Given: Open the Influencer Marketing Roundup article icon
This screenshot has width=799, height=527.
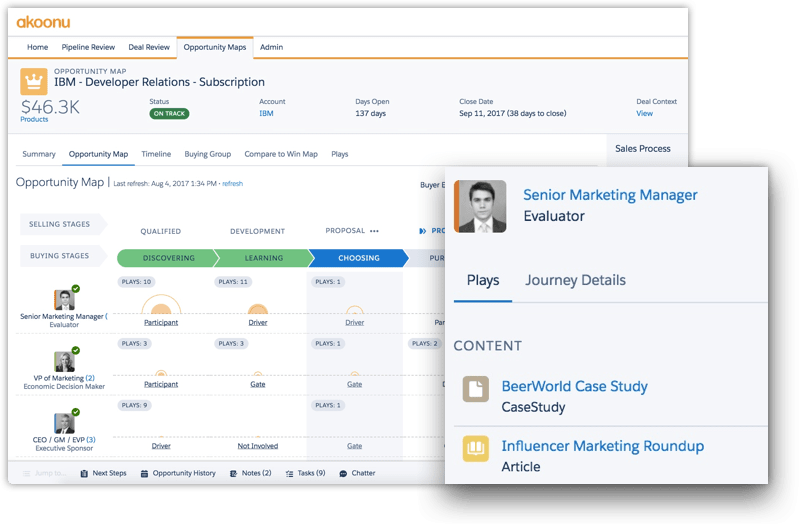Looking at the screenshot, I should (475, 449).
